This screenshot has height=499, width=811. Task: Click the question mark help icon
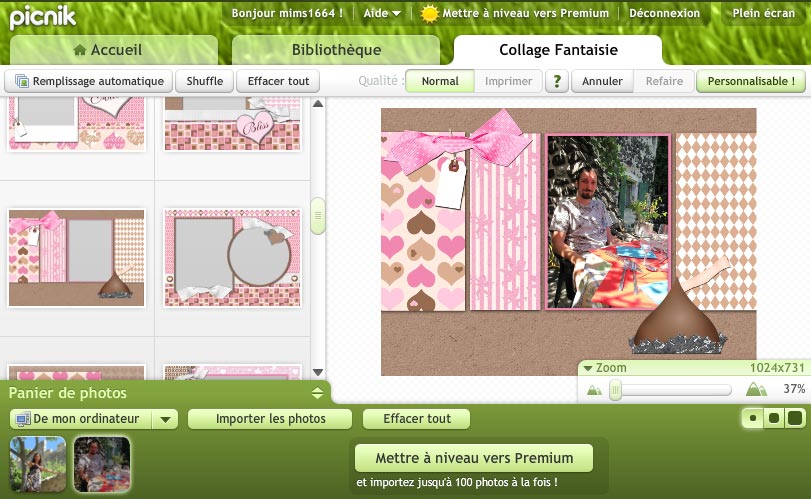[557, 81]
